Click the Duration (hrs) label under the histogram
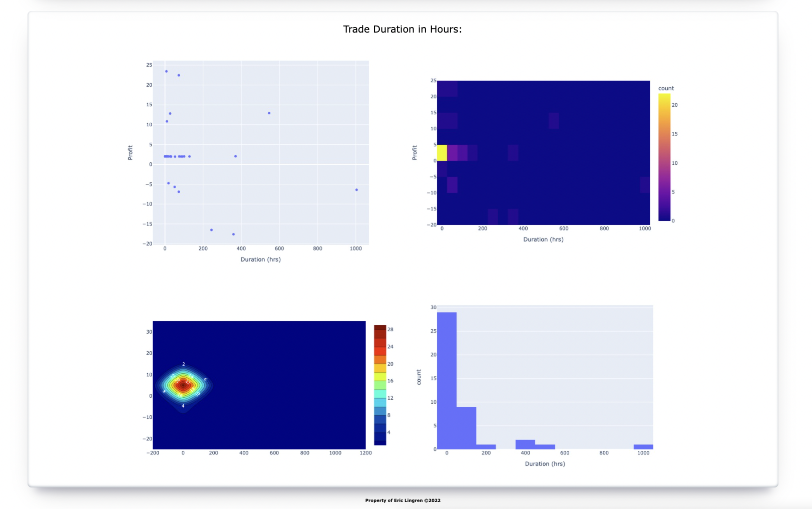 [x=544, y=463]
